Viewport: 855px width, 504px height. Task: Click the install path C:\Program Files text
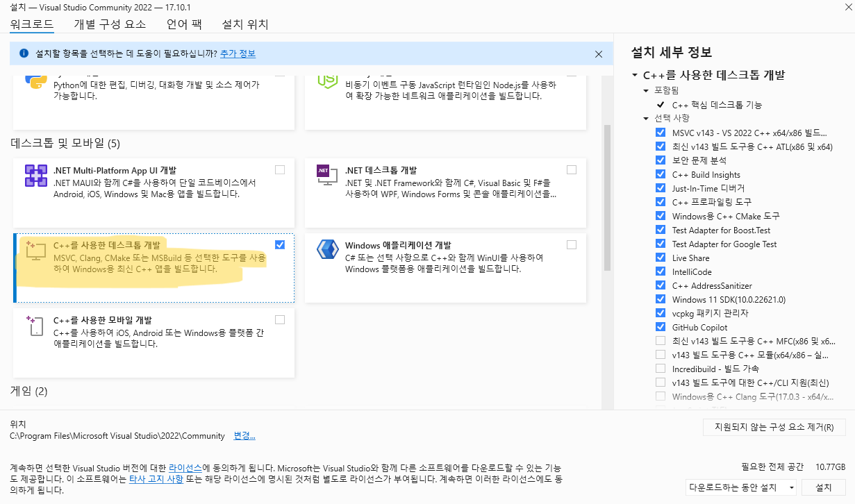(117, 436)
